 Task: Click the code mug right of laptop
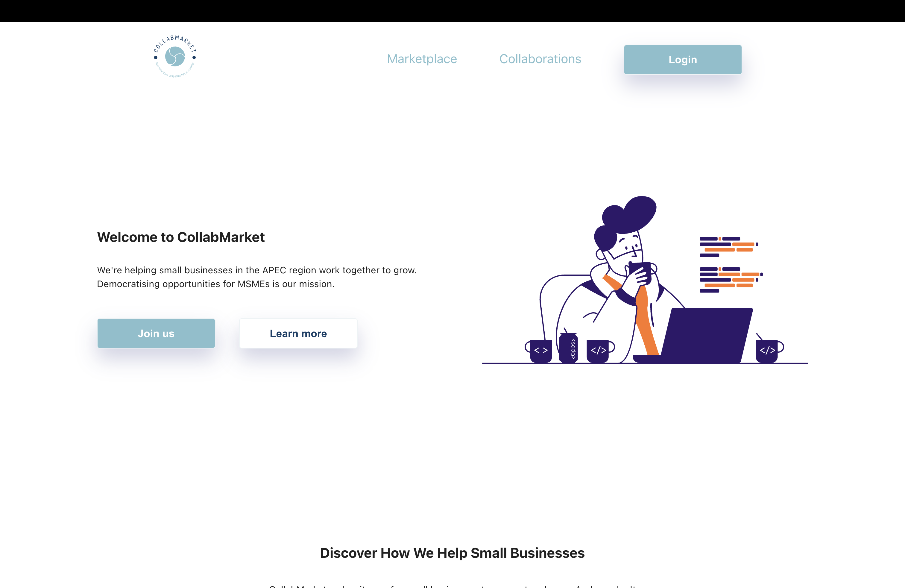pos(769,349)
